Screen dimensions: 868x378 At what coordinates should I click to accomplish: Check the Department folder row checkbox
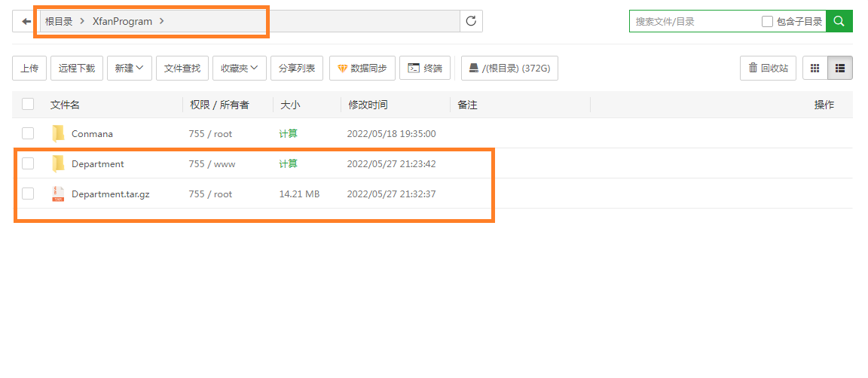pyautogui.click(x=28, y=163)
